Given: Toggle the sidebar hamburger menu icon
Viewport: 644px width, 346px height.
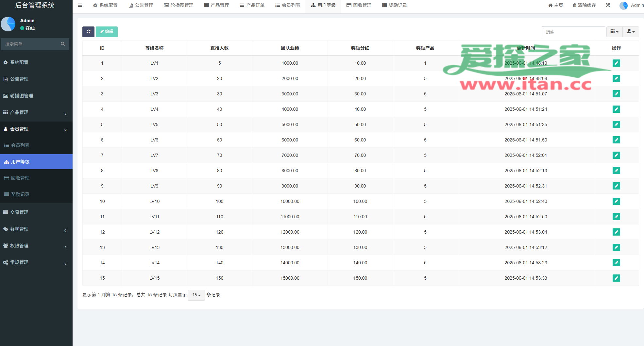Looking at the screenshot, I should click(x=80, y=5).
